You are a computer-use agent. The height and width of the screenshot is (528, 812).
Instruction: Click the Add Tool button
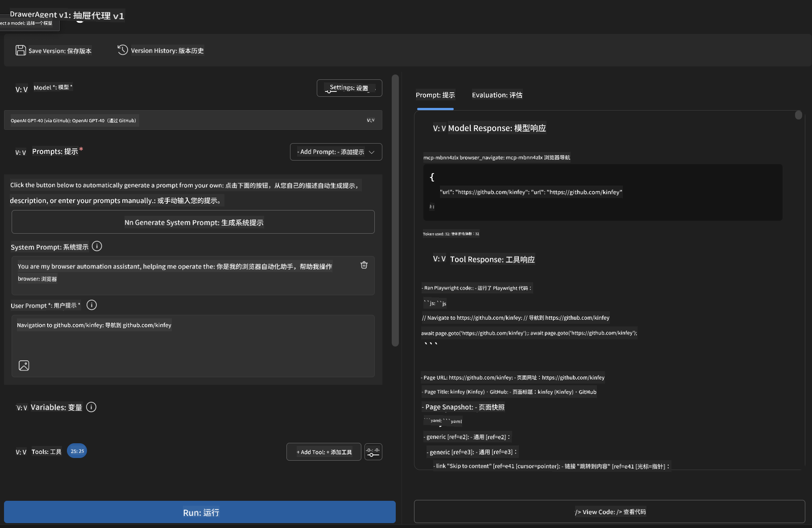(324, 452)
